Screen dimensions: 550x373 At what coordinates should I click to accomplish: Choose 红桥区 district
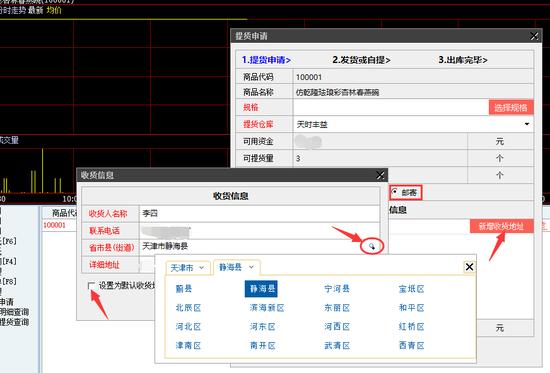point(411,327)
